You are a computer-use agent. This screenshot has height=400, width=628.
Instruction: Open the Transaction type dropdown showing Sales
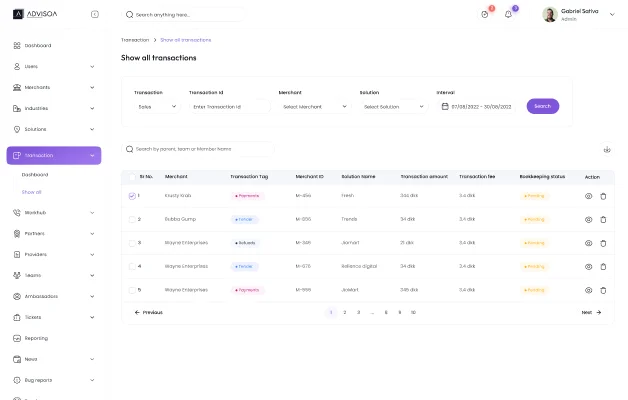(157, 107)
